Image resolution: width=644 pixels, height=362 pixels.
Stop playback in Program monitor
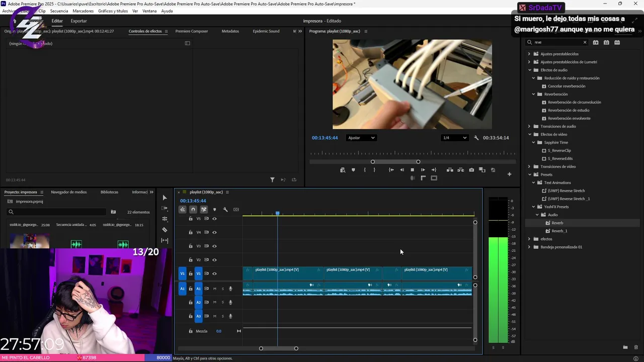tap(413, 170)
